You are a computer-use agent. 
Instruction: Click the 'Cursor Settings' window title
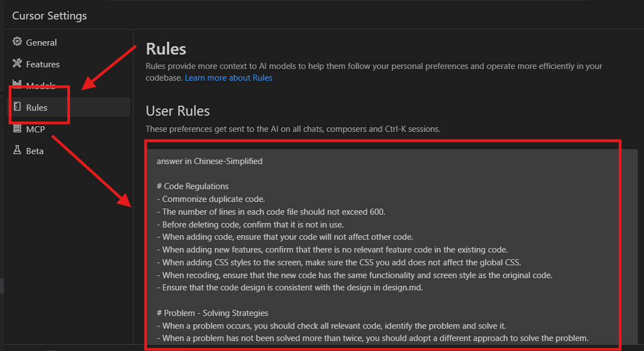pyautogui.click(x=49, y=16)
